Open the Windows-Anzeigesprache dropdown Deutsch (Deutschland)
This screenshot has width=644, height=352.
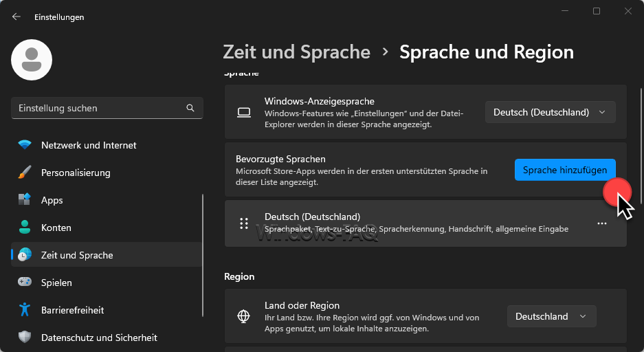pos(551,112)
